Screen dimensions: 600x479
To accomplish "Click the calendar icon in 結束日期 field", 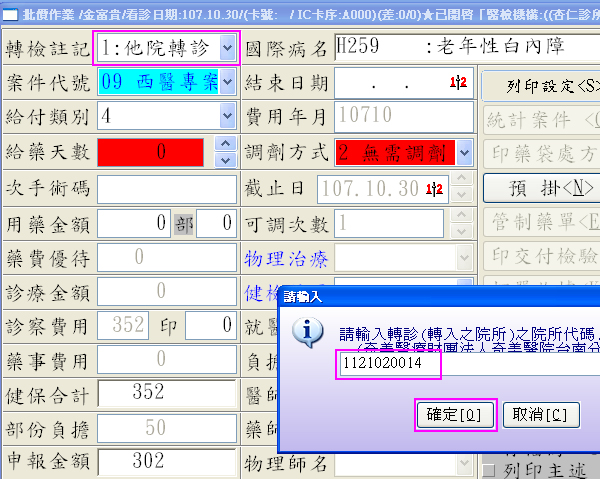I will [x=460, y=82].
